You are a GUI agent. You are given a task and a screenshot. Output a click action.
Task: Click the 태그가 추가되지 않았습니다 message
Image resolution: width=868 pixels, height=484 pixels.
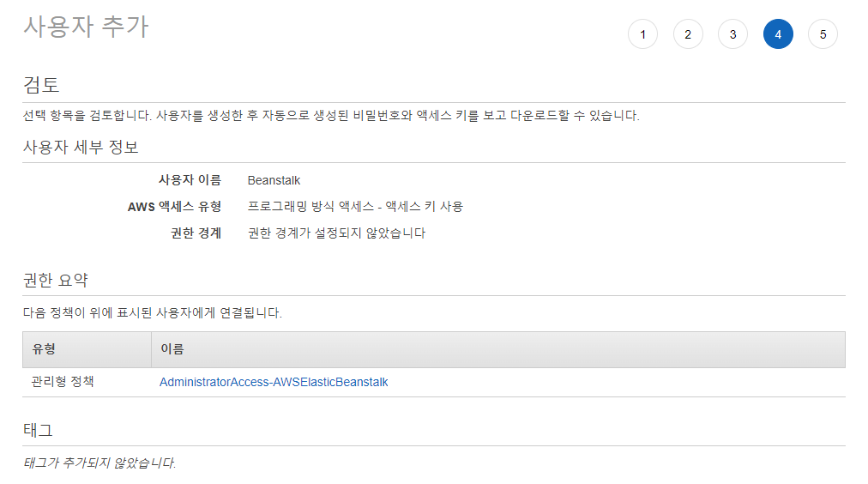pyautogui.click(x=99, y=463)
